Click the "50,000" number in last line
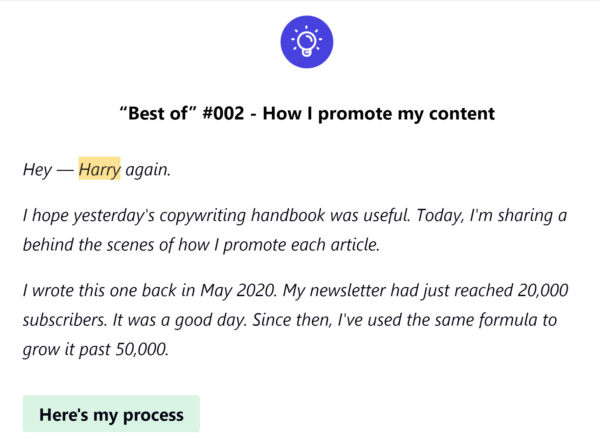The image size is (600, 443). pyautogui.click(x=142, y=349)
